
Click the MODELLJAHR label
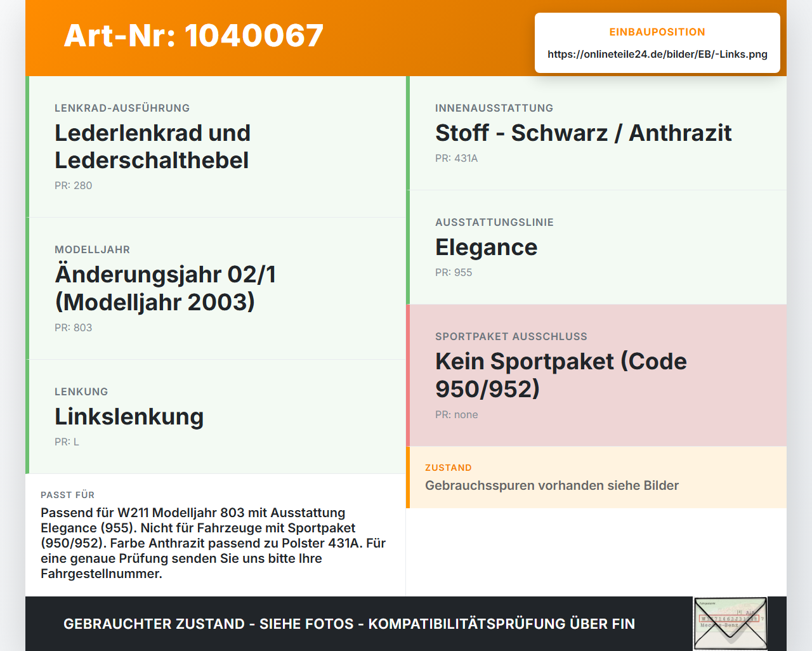(x=92, y=249)
